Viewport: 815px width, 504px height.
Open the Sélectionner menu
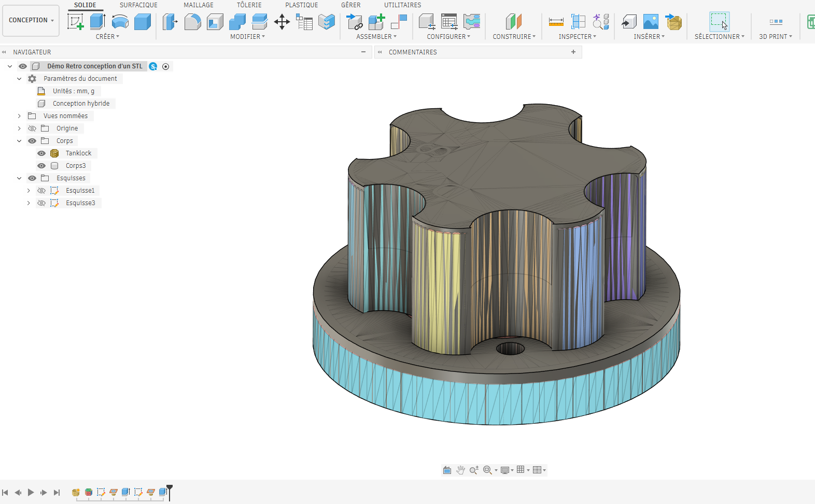tap(720, 37)
